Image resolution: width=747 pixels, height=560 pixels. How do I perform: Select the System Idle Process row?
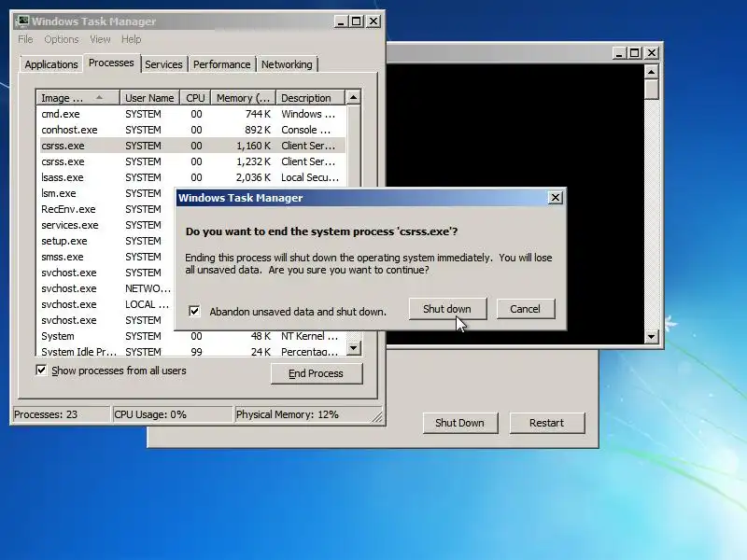(191, 352)
